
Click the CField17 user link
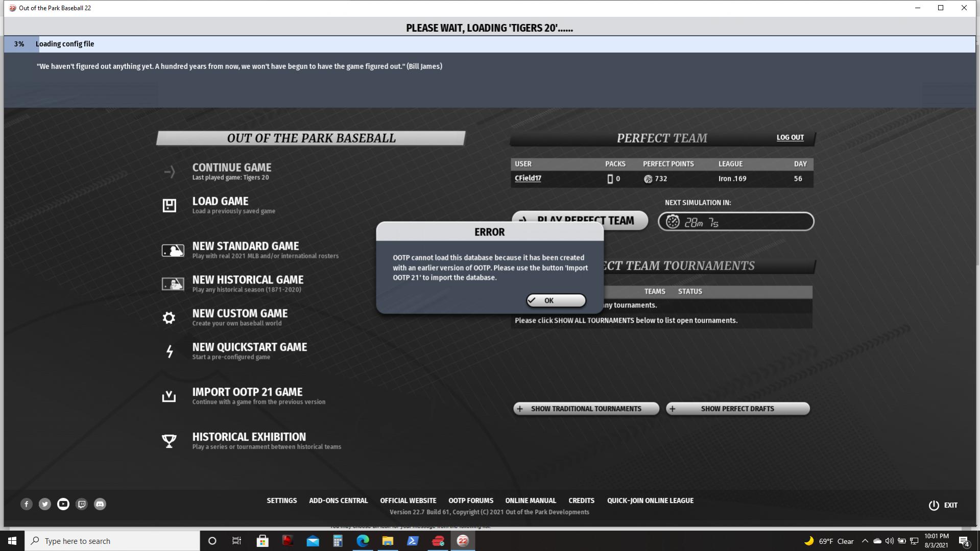point(528,178)
